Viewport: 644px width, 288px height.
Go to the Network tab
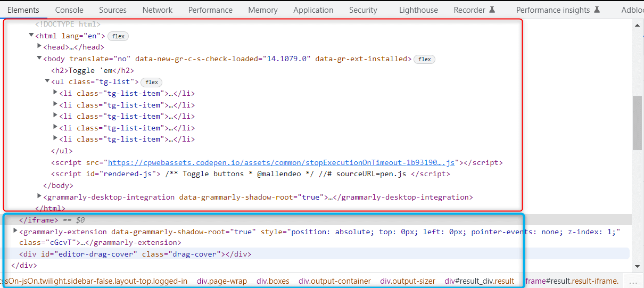(158, 10)
